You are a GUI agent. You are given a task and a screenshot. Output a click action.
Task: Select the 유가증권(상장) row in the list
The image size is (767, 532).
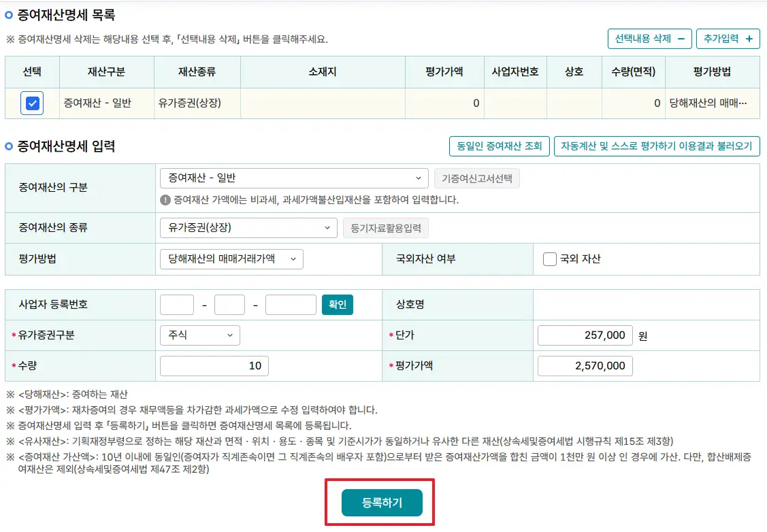pos(197,103)
